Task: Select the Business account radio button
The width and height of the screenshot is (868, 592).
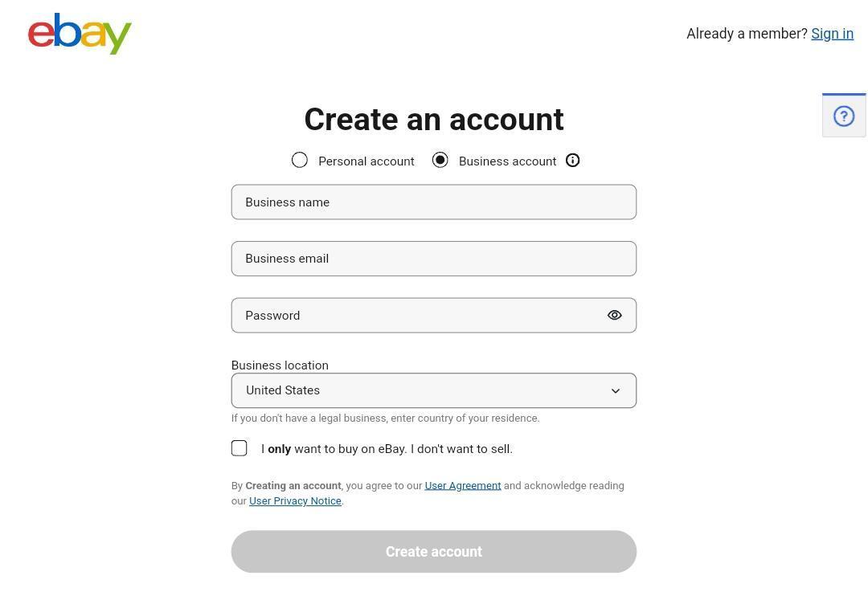Action: (x=440, y=161)
